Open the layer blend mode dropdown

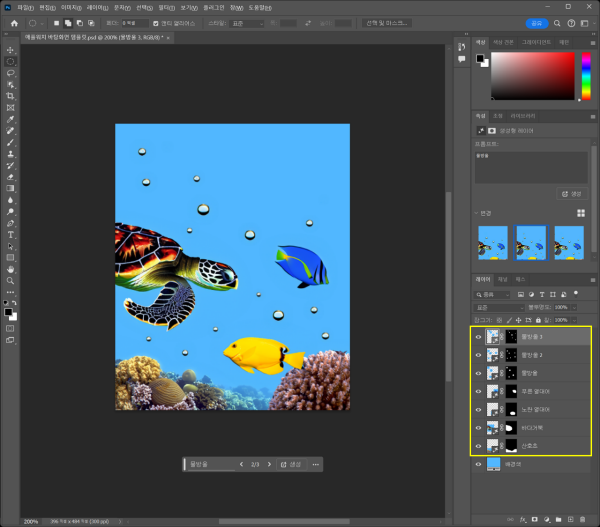pyautogui.click(x=497, y=307)
